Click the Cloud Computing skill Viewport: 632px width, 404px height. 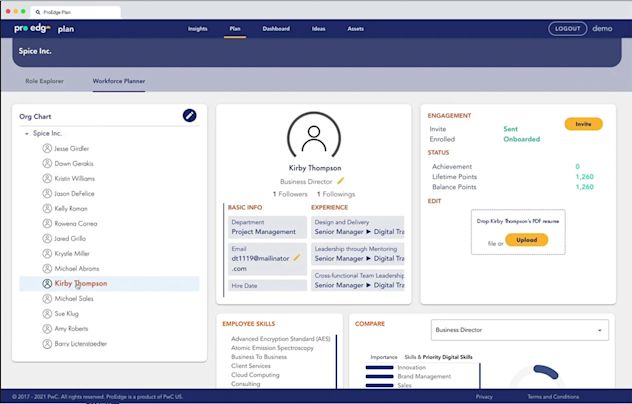coord(255,375)
